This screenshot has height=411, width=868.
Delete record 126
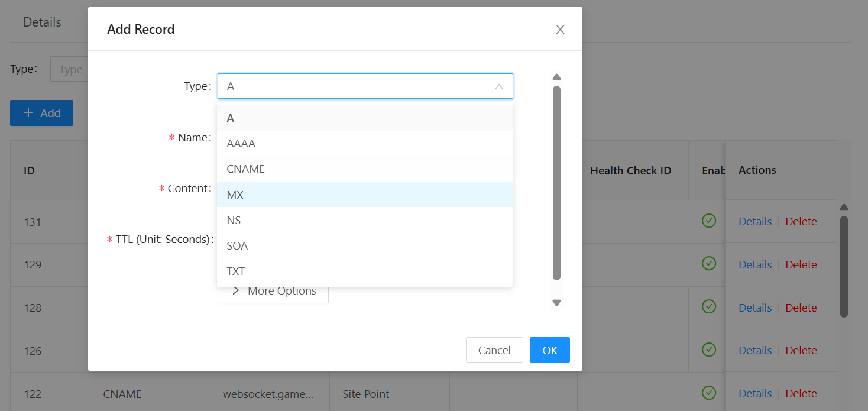[801, 351]
